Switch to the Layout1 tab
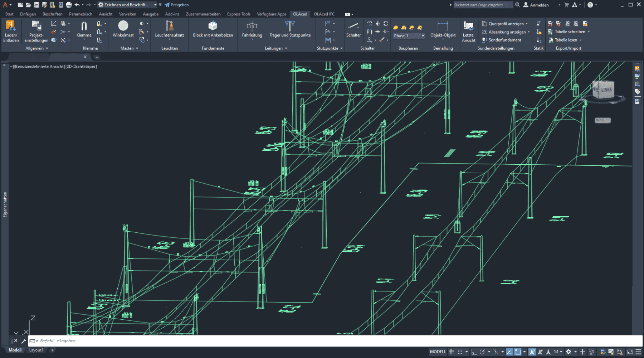The image size is (644, 358). pos(36,350)
